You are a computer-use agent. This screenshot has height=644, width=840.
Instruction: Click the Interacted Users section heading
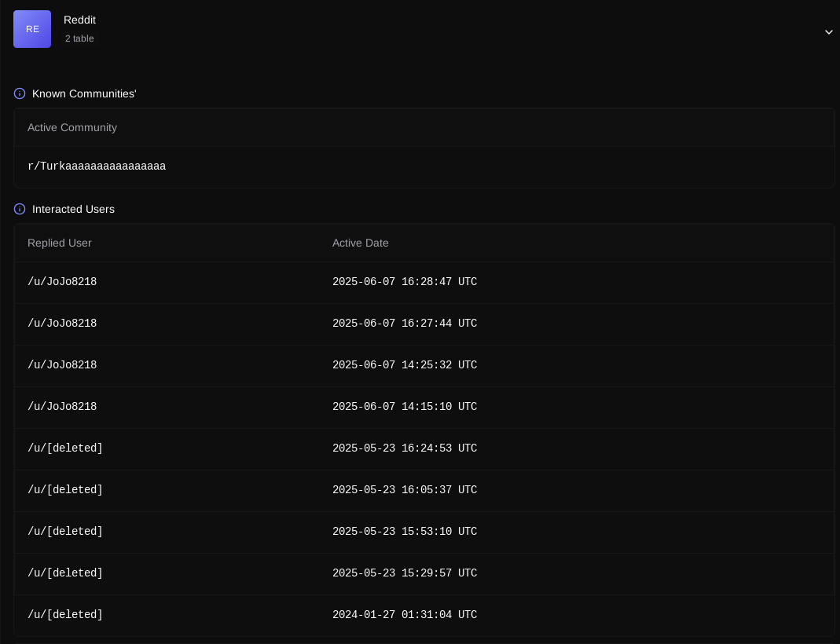[73, 209]
